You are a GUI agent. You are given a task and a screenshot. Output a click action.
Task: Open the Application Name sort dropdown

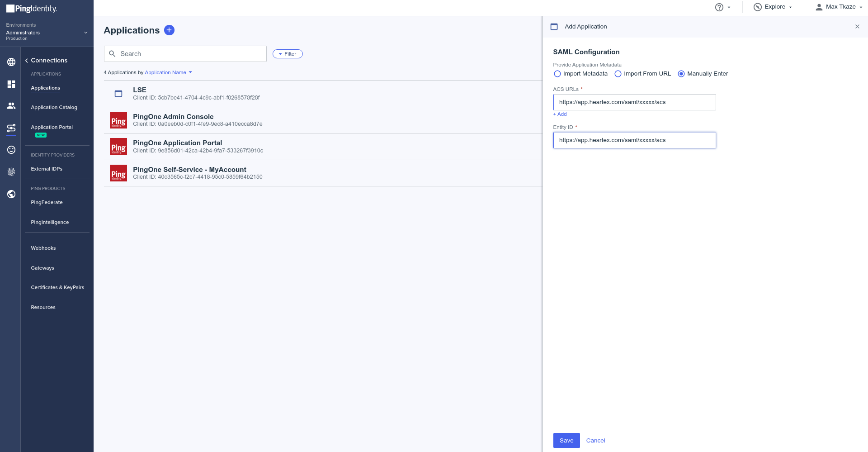click(x=168, y=72)
